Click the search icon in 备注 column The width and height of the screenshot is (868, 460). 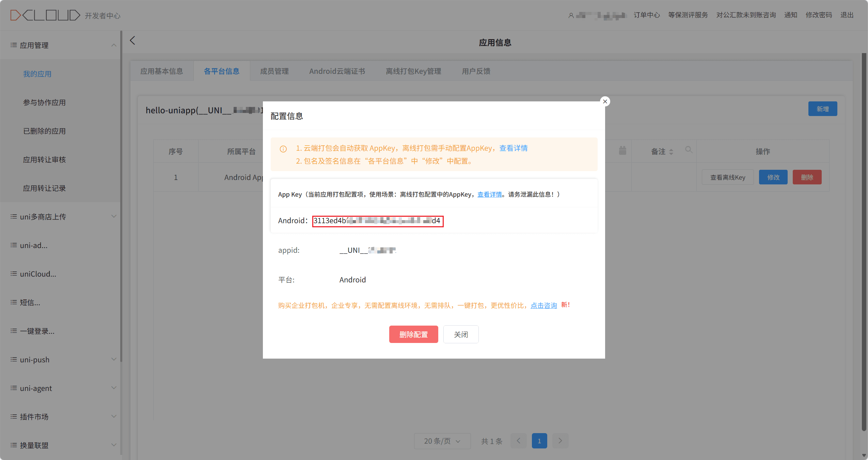coord(689,150)
